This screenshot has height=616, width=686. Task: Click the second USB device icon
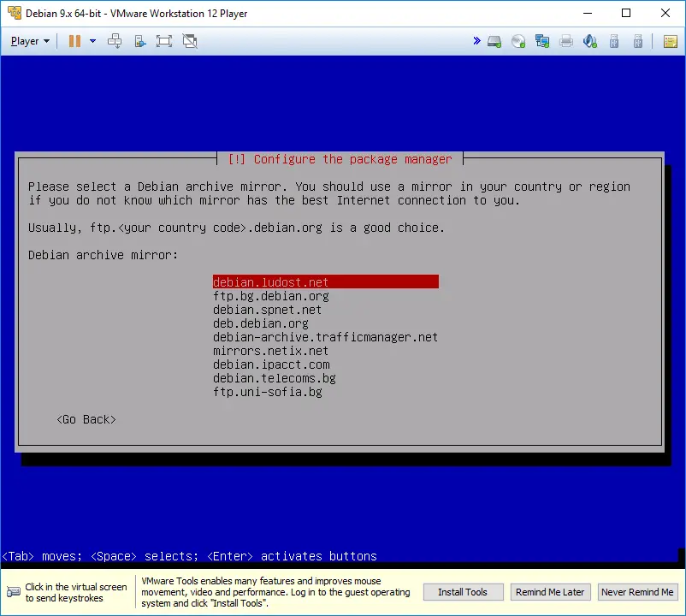tap(638, 42)
